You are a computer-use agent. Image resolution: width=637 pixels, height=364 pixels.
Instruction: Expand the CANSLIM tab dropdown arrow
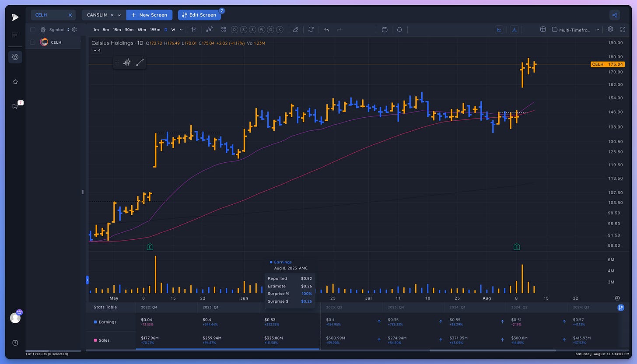119,15
